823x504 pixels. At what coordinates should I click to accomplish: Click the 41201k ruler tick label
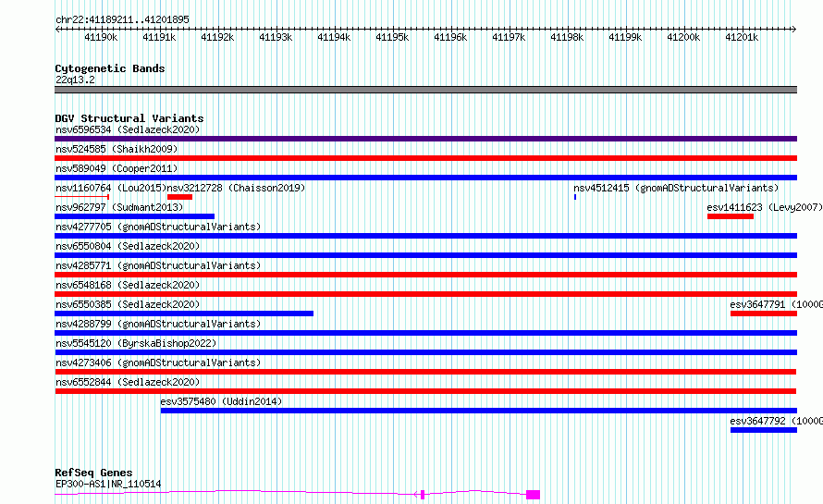(x=742, y=37)
